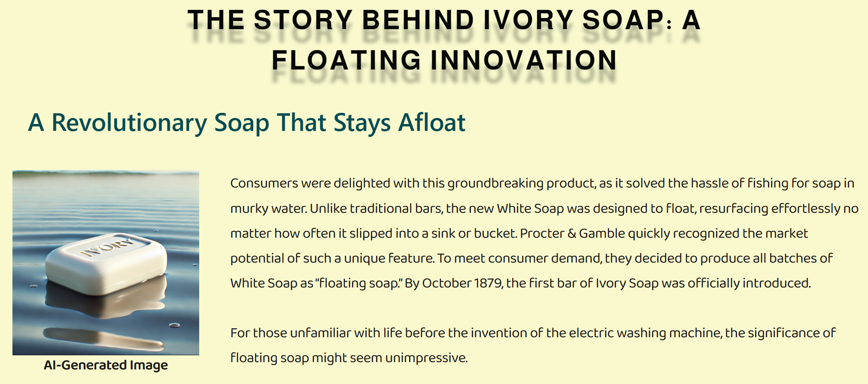Click the "AI-Generated Image" caption
The width and height of the screenshot is (868, 384).
106,365
